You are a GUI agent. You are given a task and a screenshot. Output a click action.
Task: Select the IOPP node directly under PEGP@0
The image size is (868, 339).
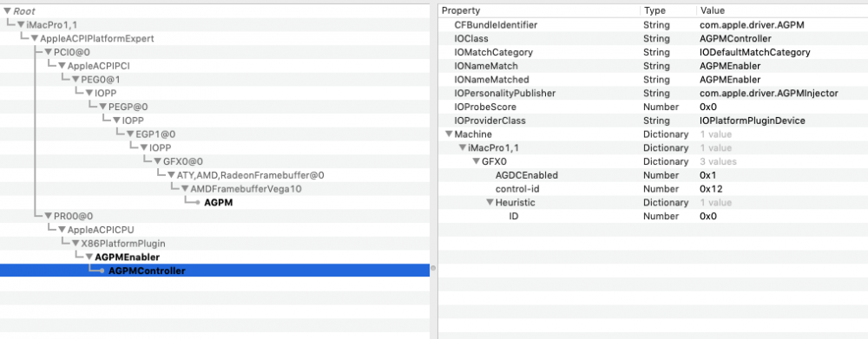pyautogui.click(x=133, y=121)
